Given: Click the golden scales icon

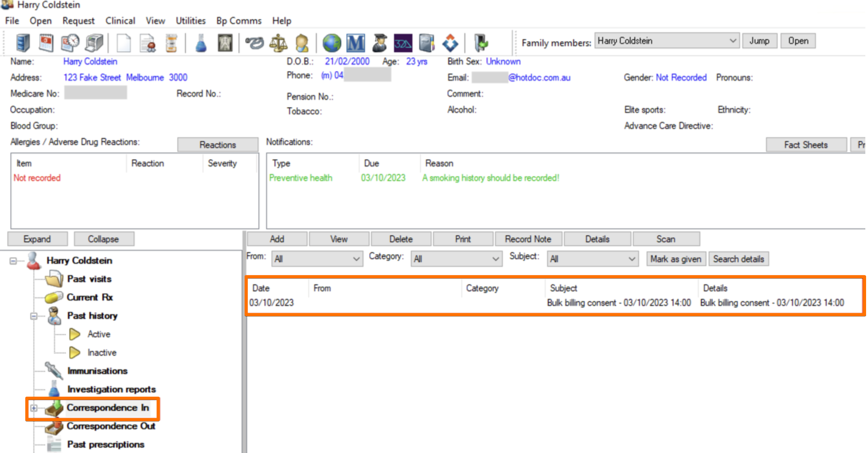Looking at the screenshot, I should pyautogui.click(x=278, y=43).
